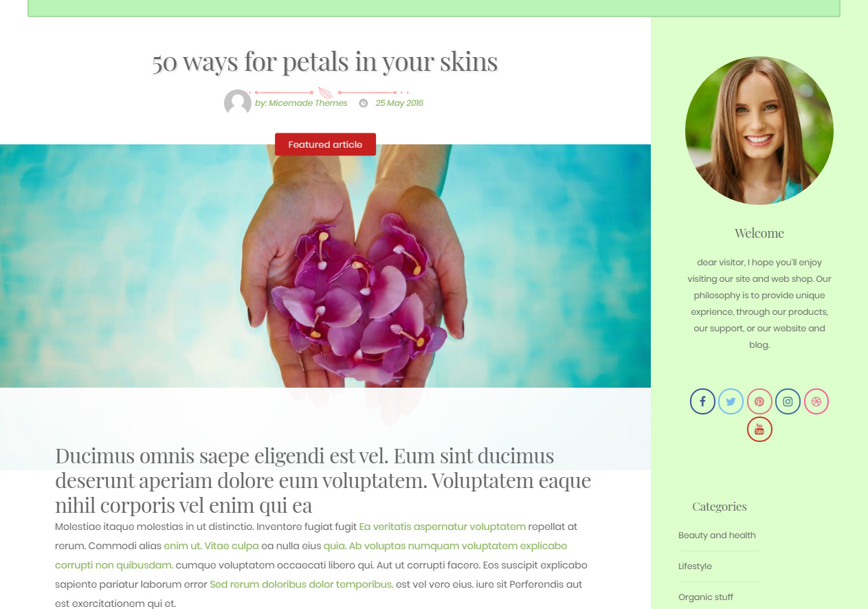Click the 25 May 2016 date link
Viewport: 868px width, 609px height.
coord(399,103)
